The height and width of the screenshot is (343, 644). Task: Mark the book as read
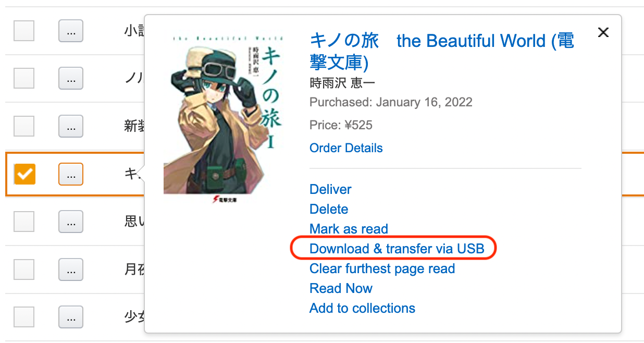(x=349, y=229)
